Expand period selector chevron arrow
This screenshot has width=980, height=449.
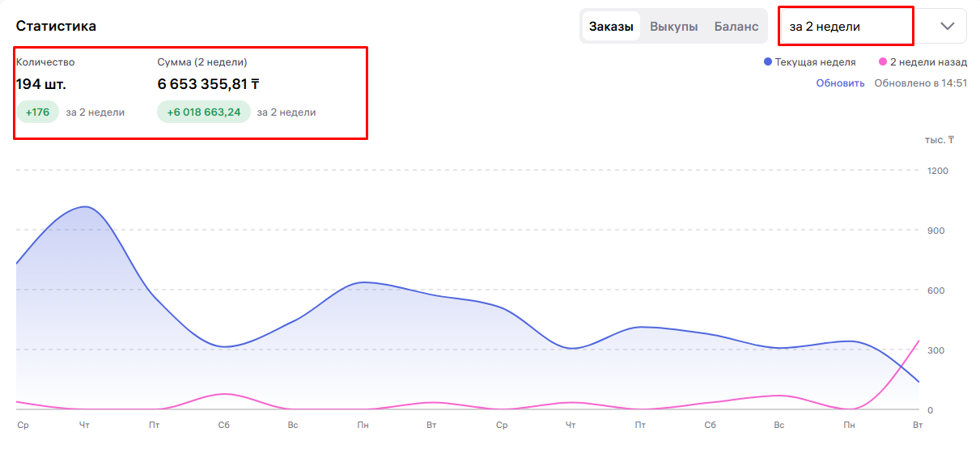coord(948,26)
